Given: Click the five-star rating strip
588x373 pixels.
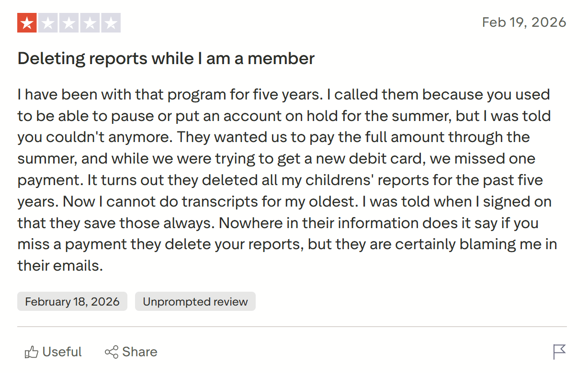Looking at the screenshot, I should pyautogui.click(x=69, y=22).
